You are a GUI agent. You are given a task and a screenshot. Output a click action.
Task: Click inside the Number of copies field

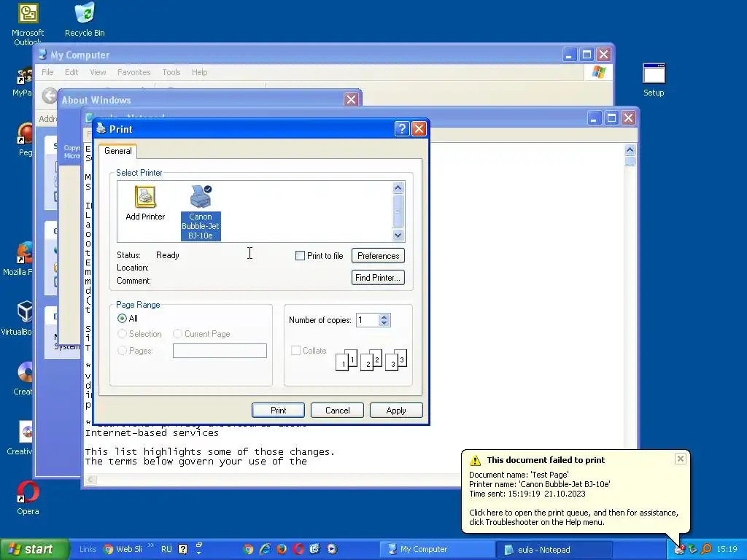pyautogui.click(x=368, y=320)
